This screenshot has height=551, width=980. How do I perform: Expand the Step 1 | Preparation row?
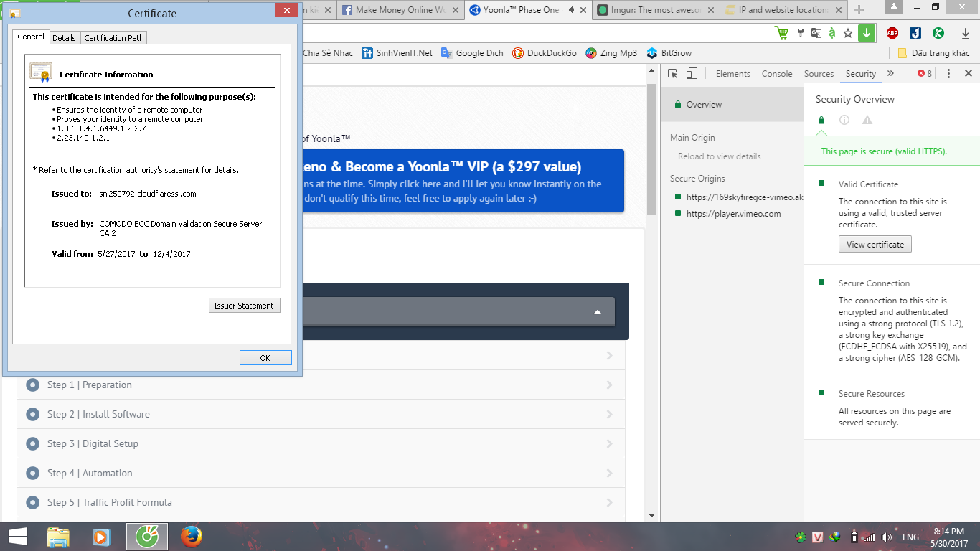point(321,385)
